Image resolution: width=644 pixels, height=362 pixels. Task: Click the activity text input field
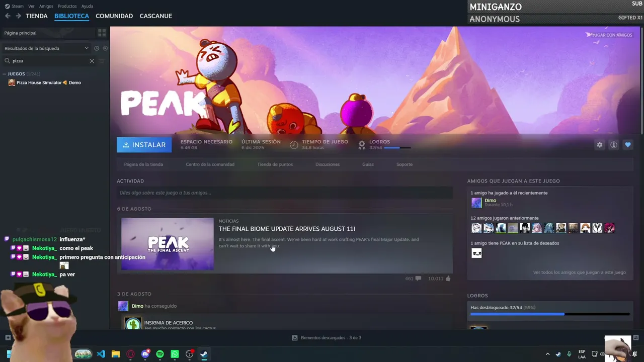coord(285,193)
